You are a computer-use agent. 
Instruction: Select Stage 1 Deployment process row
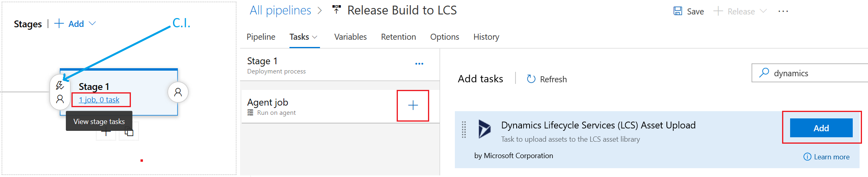click(x=340, y=65)
